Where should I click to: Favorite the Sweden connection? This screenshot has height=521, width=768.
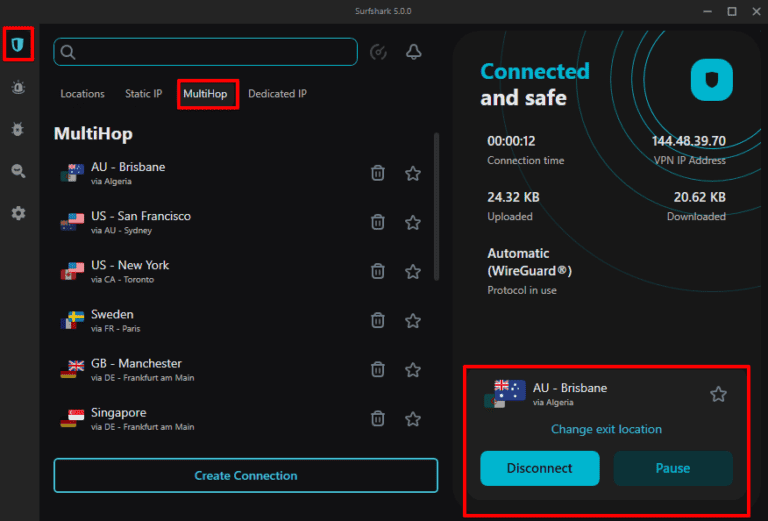[413, 321]
